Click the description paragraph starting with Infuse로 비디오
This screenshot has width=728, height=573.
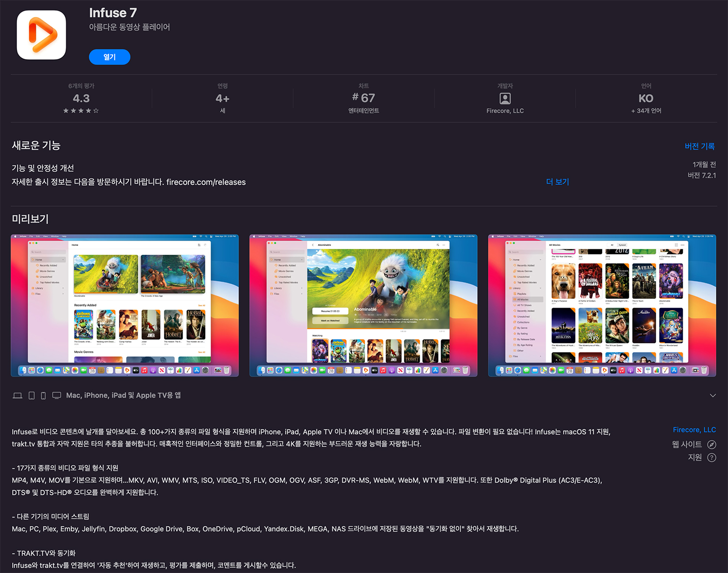[311, 438]
